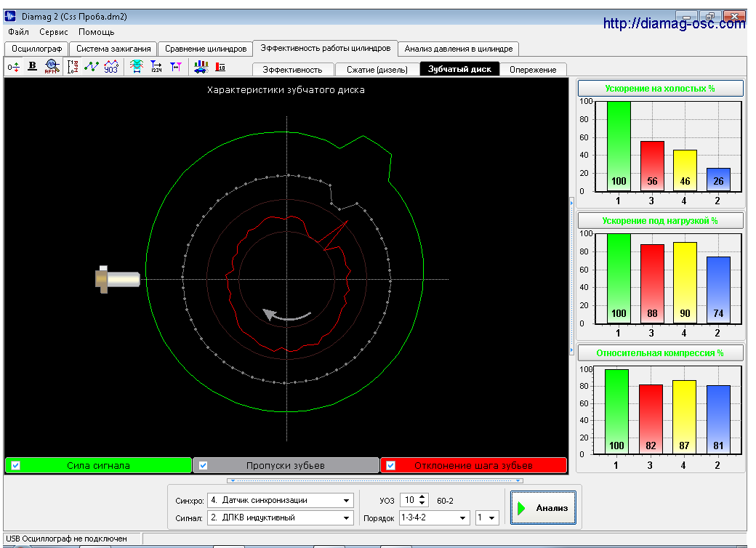
Task: Open the cylinder number dropdown showing 1
Action: (492, 517)
